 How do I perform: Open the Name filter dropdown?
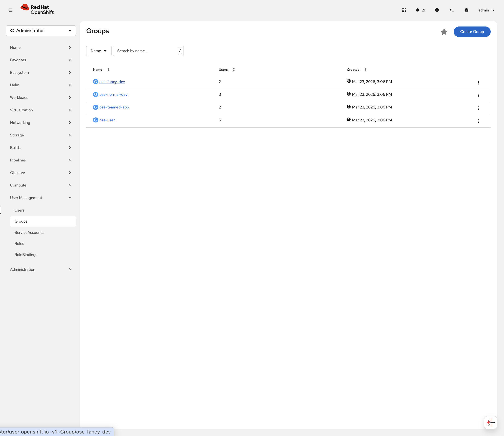[x=99, y=51]
